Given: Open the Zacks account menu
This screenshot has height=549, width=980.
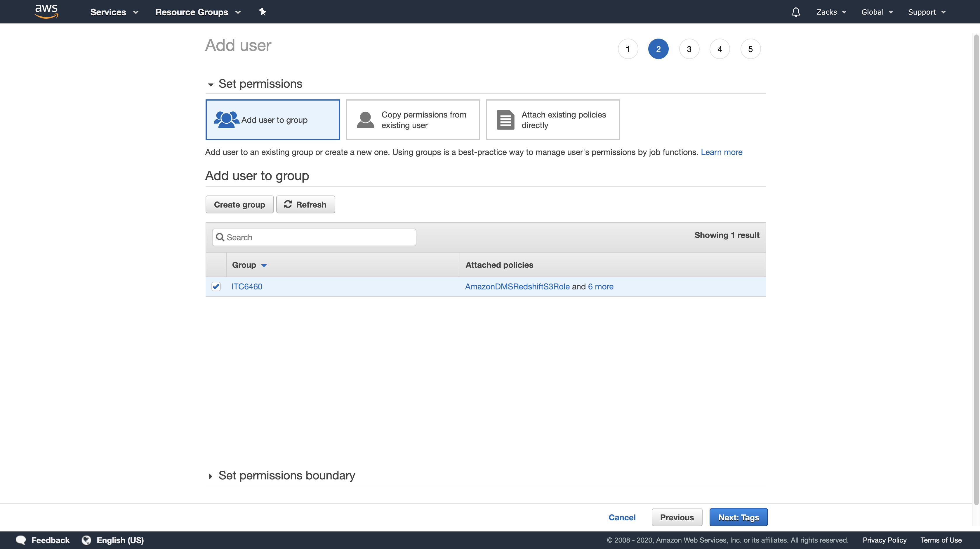Looking at the screenshot, I should click(831, 12).
